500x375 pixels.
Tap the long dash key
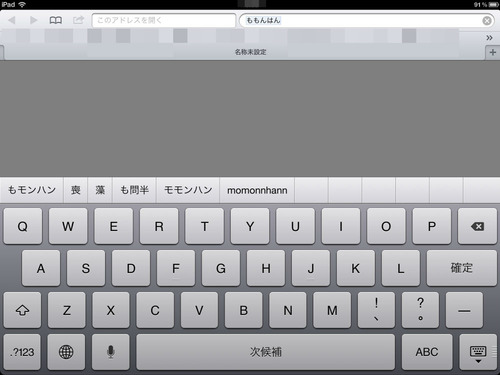464,310
